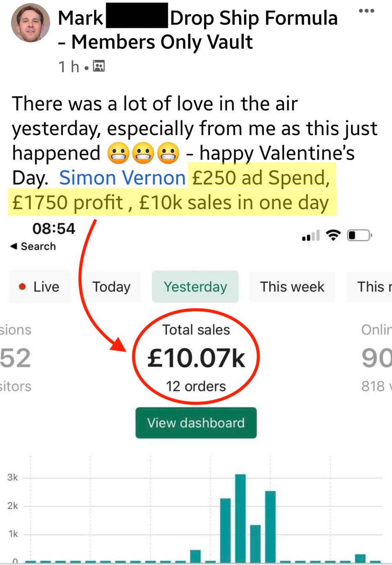Select the Yesterday tab
Image resolution: width=392 pixels, height=565 pixels.
click(x=195, y=287)
